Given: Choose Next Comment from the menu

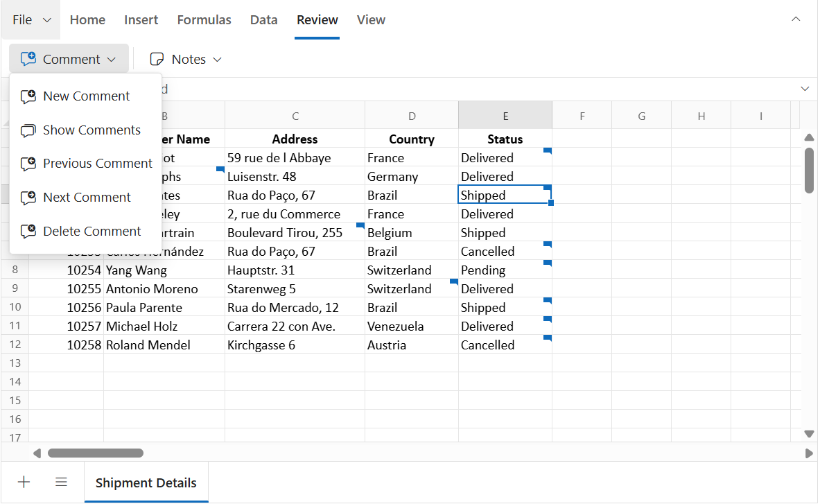Looking at the screenshot, I should (86, 198).
